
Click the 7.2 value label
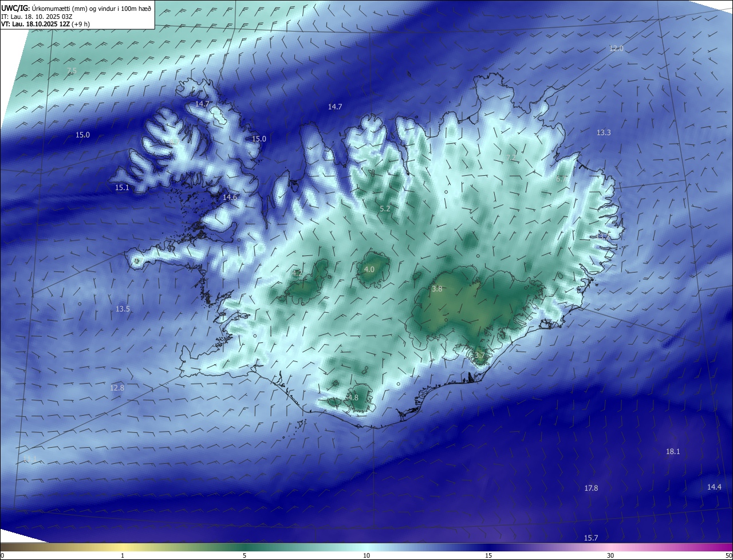(x=511, y=157)
